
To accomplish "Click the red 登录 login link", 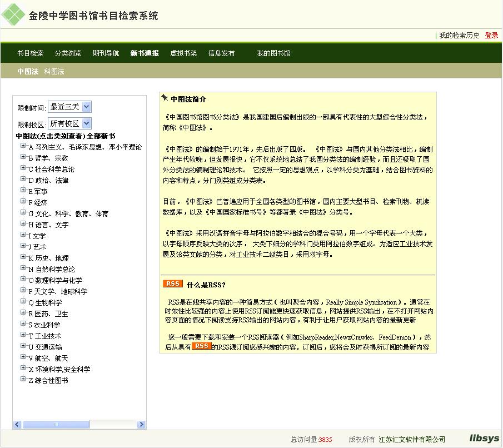I will click(491, 36).
